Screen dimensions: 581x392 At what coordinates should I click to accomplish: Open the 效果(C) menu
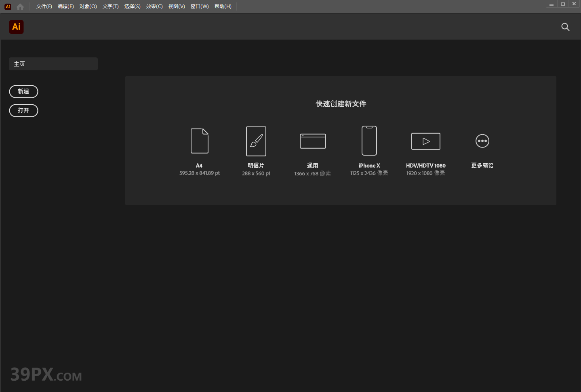pyautogui.click(x=154, y=6)
